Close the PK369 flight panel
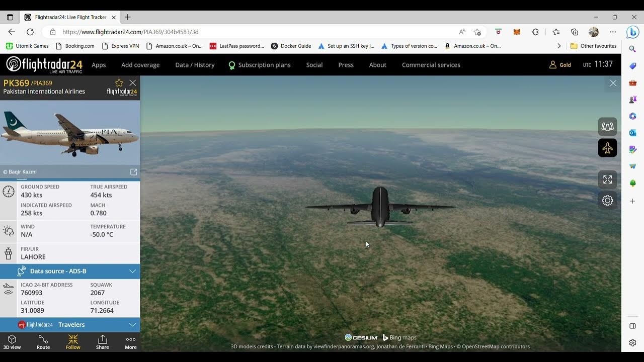 [132, 83]
